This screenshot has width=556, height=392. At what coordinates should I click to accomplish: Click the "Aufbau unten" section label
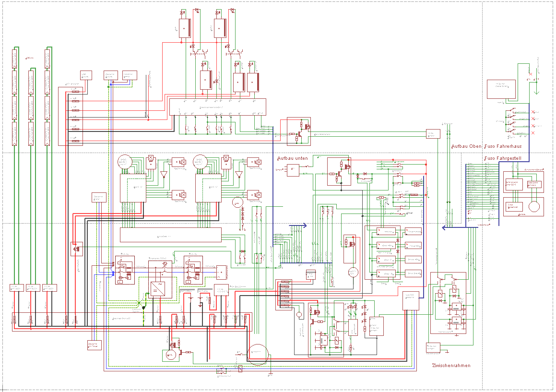[x=293, y=158]
